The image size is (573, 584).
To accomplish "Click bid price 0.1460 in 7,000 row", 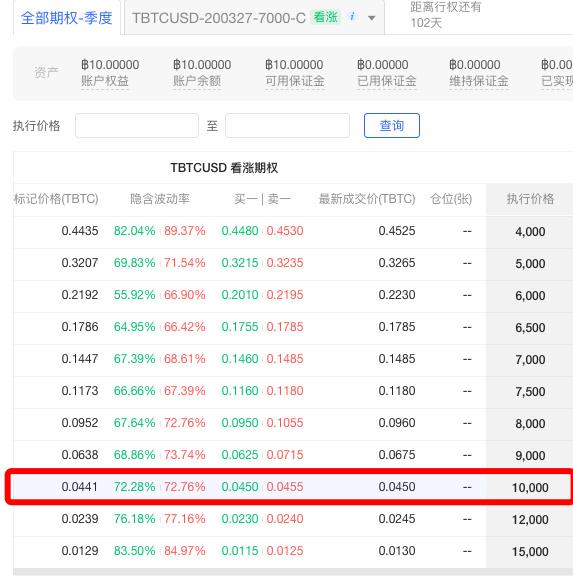I will click(x=240, y=359).
